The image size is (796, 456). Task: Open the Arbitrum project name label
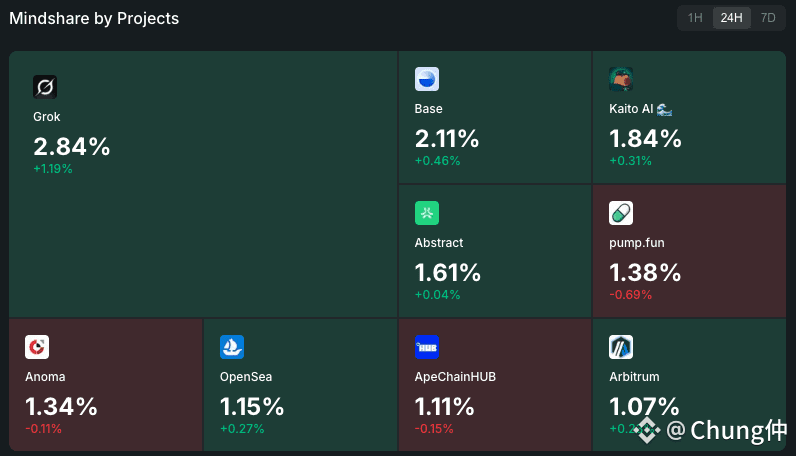pyautogui.click(x=635, y=377)
